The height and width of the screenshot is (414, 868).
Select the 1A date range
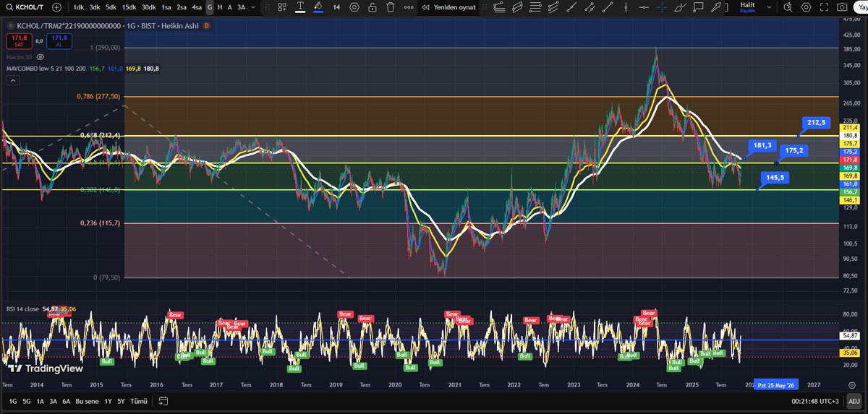(40, 401)
